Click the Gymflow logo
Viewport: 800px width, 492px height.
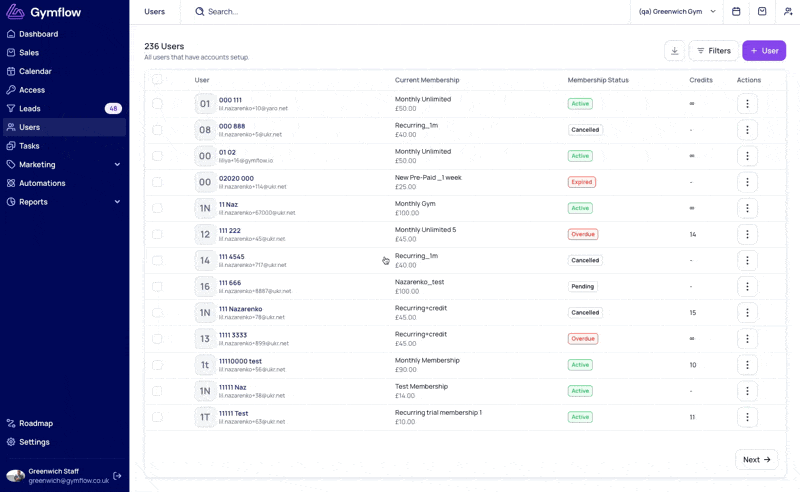tap(43, 12)
